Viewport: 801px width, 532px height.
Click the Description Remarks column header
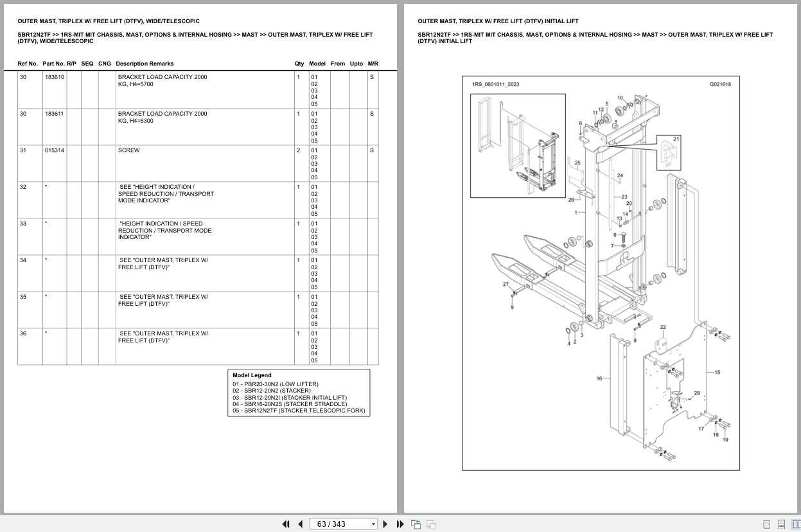pos(145,64)
